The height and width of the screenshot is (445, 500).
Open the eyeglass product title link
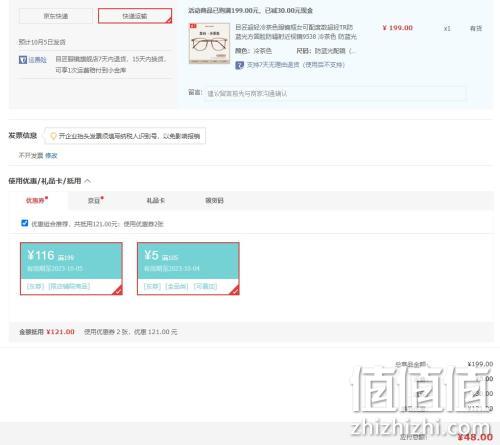(x=296, y=32)
